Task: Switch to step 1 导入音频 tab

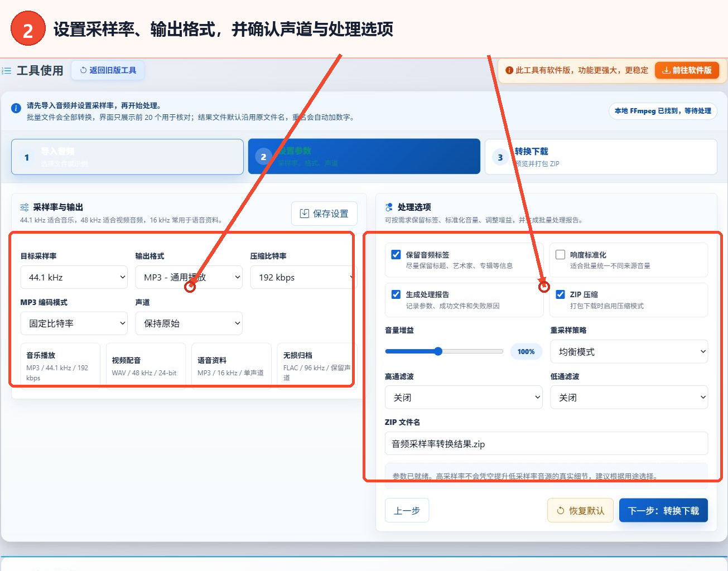Action: (127, 157)
